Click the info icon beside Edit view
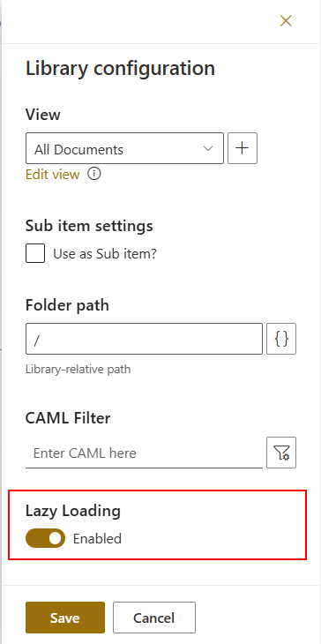Viewport: 321px width, 644px height. coord(94,174)
